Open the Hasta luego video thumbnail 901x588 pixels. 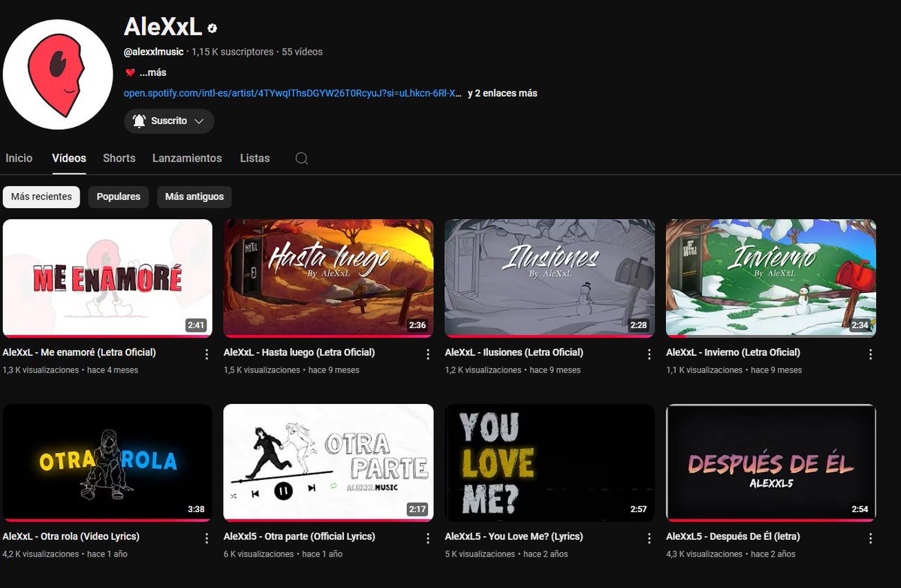tap(329, 278)
